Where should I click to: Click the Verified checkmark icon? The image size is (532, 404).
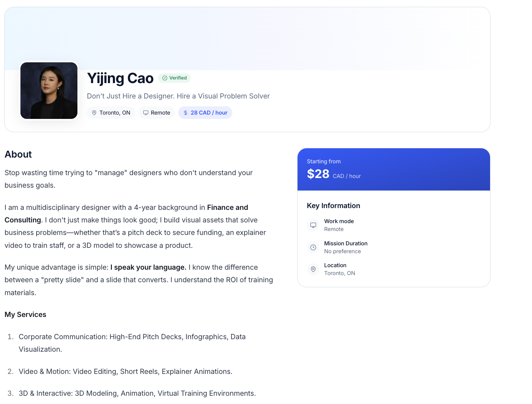point(165,78)
